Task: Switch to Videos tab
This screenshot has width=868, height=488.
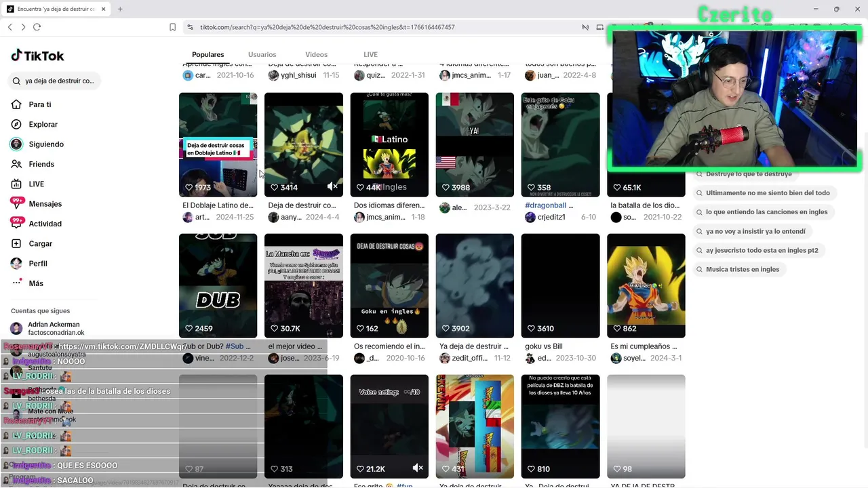Action: pos(316,54)
